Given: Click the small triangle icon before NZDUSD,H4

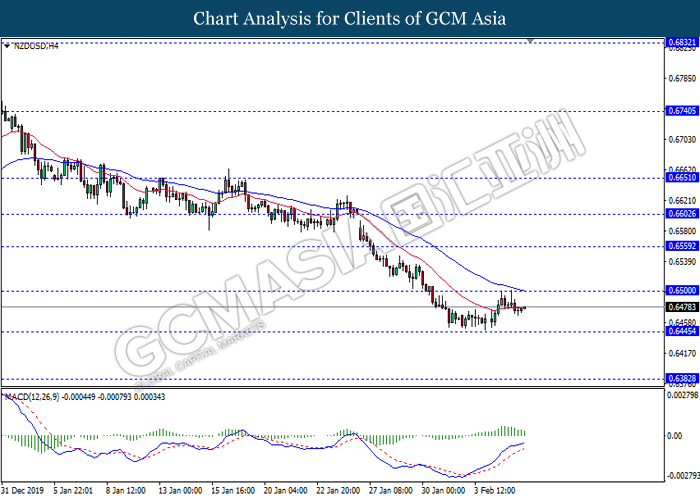Looking at the screenshot, I should pyautogui.click(x=6, y=45).
